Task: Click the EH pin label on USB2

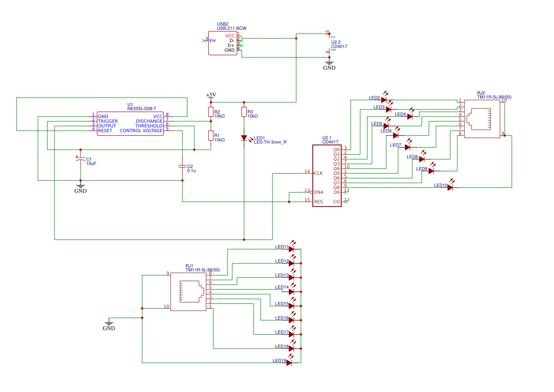Action: pos(212,41)
